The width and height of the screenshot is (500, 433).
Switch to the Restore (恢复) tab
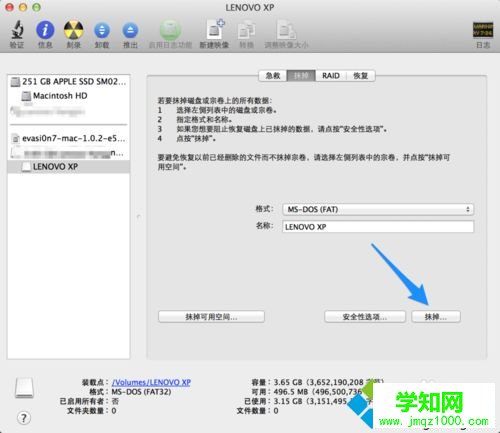[x=361, y=76]
